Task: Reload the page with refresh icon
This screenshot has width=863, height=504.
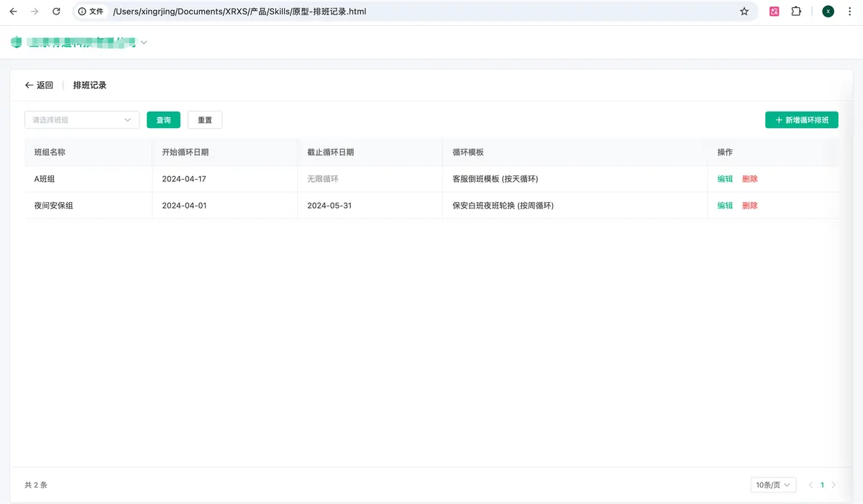Action: coord(56,12)
